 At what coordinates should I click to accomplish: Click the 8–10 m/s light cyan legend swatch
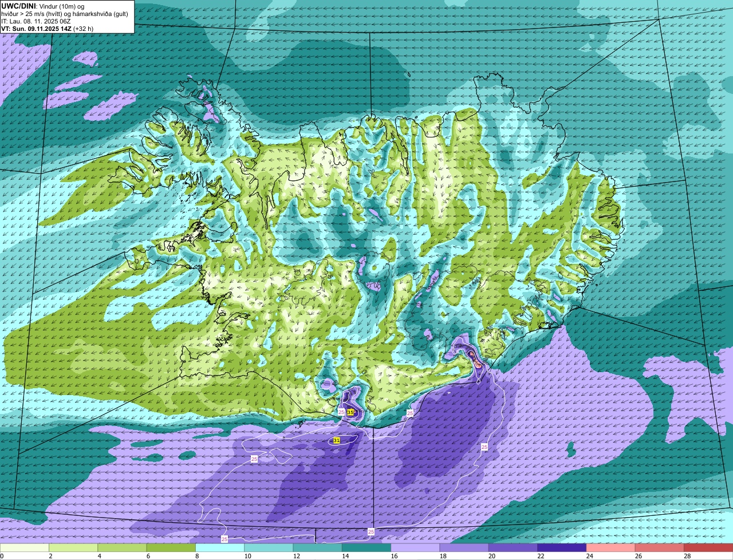[220, 548]
